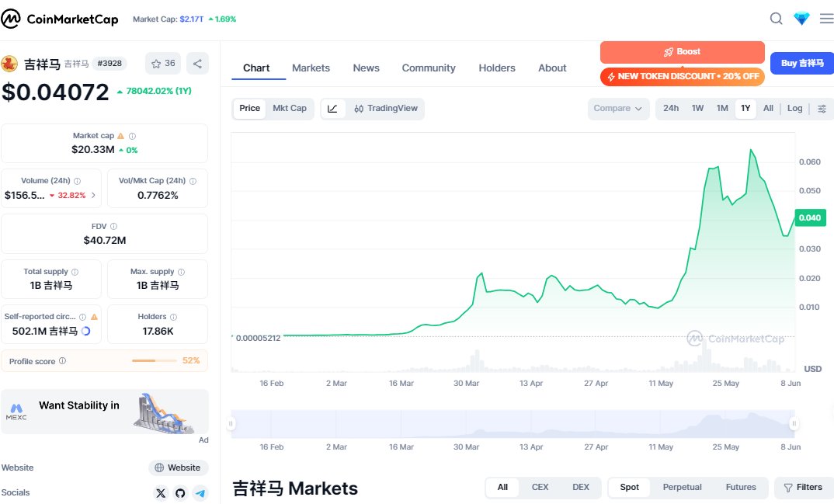Click the $2.17T market cap value
834x504 pixels.
click(192, 19)
